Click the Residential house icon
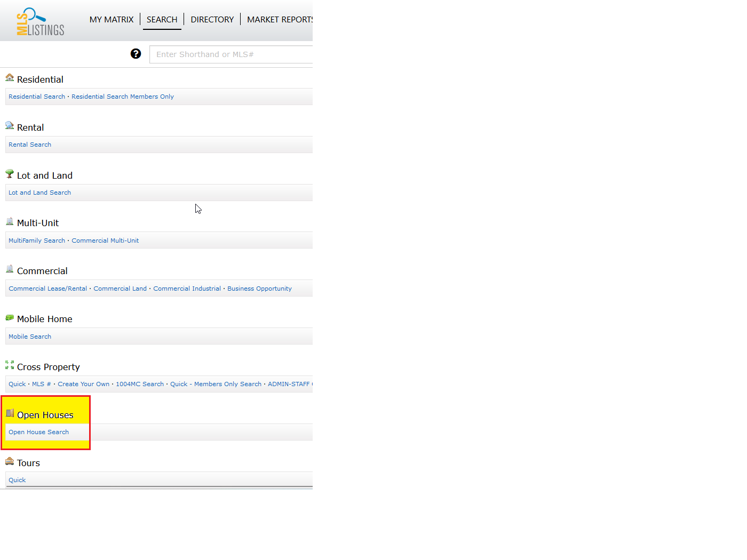Screen dimensions: 747x560 click(10, 78)
